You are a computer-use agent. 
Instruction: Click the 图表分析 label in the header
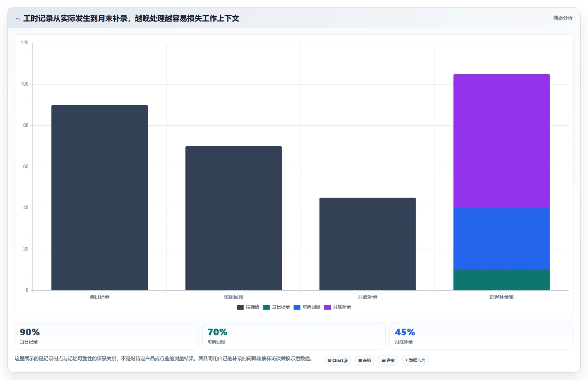563,18
